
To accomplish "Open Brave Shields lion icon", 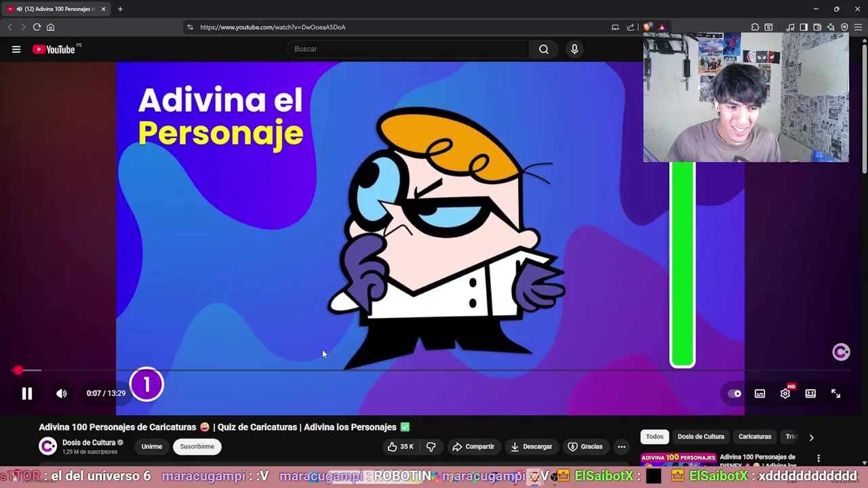I will (x=648, y=27).
